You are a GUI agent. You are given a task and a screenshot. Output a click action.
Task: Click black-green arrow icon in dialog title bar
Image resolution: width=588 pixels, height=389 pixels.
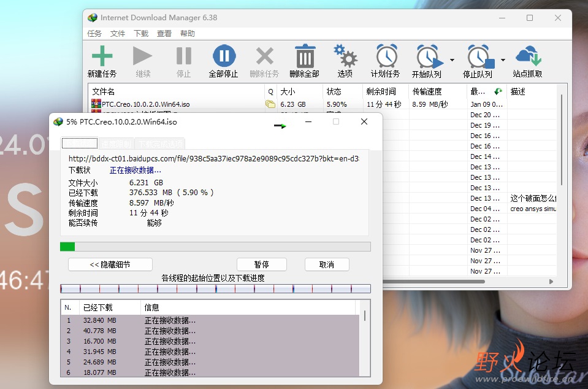(x=280, y=126)
